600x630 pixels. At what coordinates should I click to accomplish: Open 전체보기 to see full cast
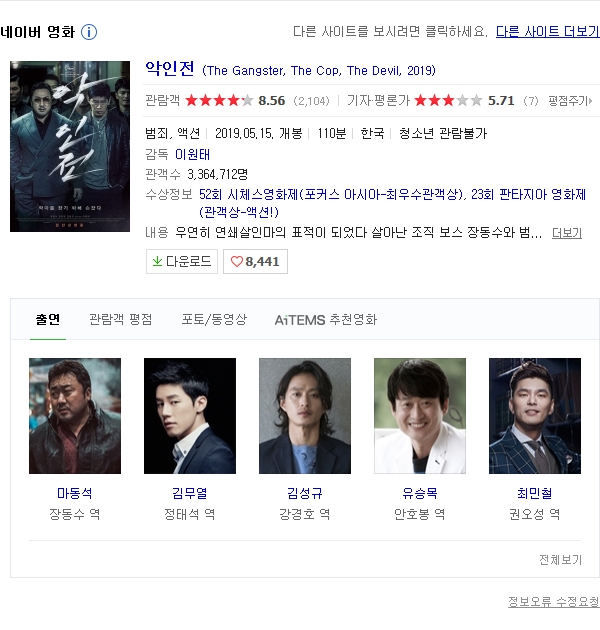(x=560, y=559)
